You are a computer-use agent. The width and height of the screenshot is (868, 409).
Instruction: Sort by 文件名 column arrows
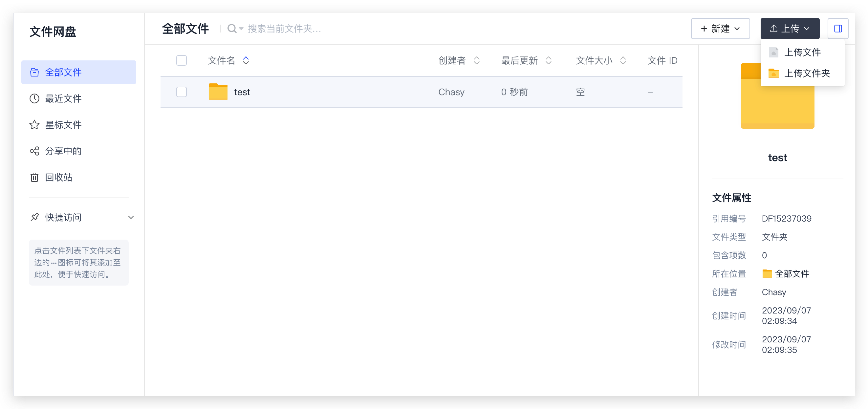click(246, 60)
